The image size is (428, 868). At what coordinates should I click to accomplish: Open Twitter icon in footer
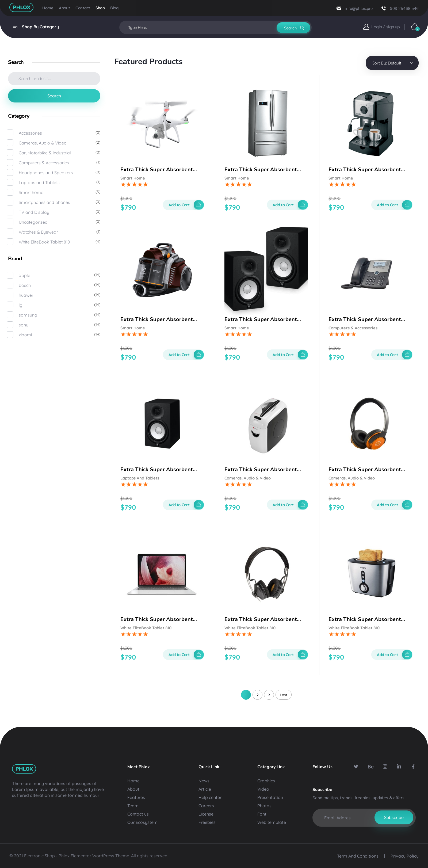pos(356,767)
